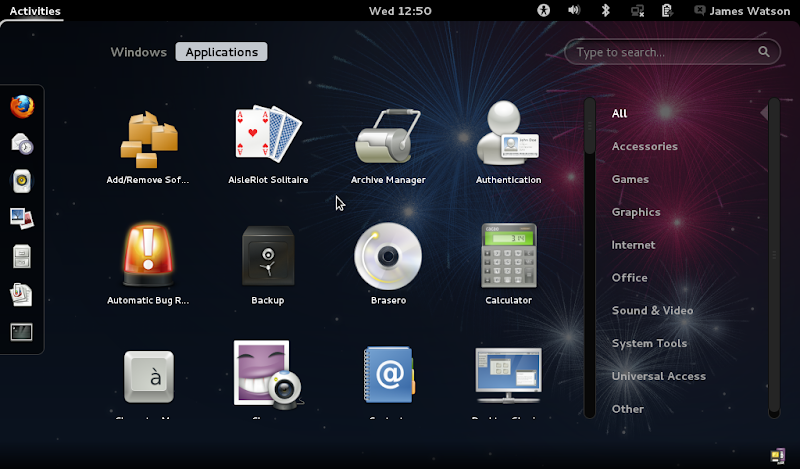Launch the Authentication application
The width and height of the screenshot is (800, 469).
(x=508, y=133)
